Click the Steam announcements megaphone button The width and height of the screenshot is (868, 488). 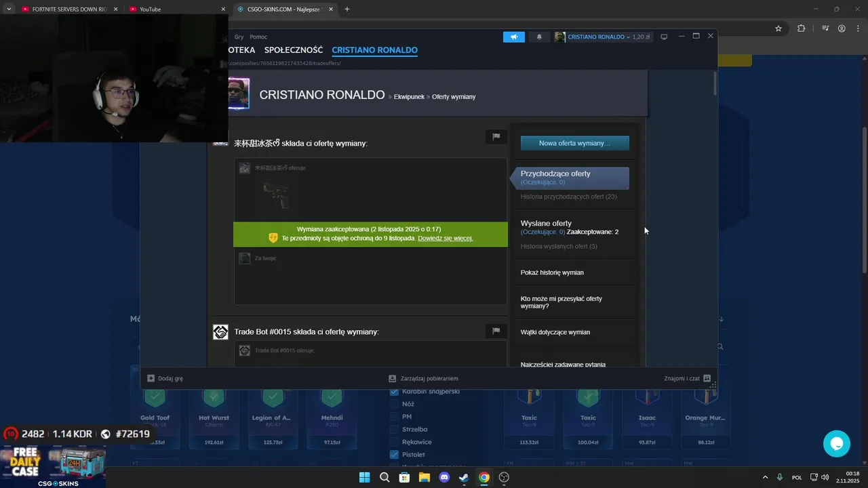click(x=513, y=37)
